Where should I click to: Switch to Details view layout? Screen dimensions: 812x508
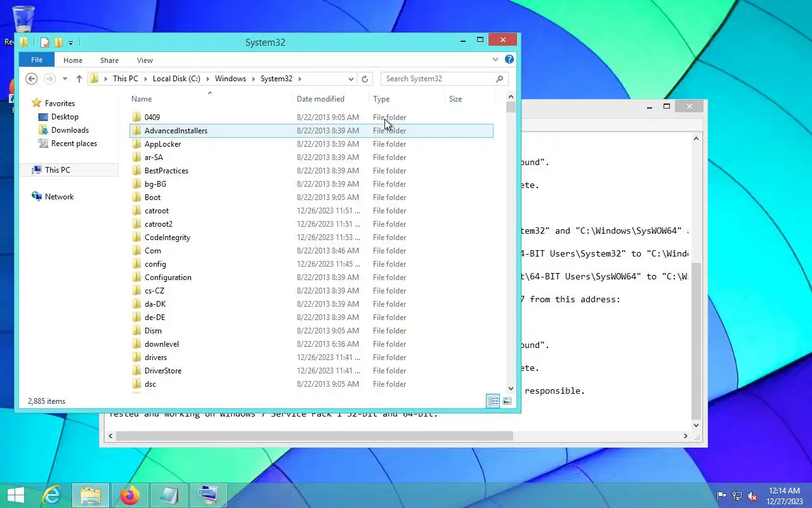coord(493,401)
